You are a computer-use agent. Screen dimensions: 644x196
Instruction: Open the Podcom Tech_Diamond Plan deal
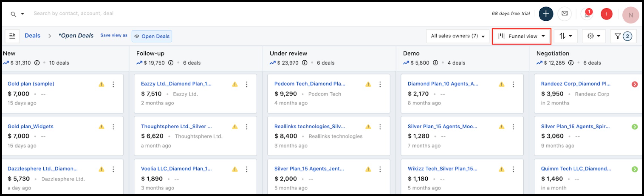click(x=310, y=84)
